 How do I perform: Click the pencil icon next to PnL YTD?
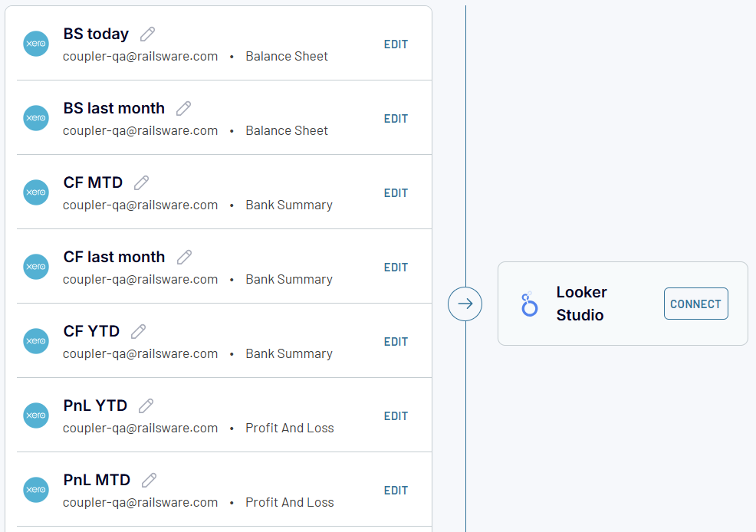coord(146,406)
